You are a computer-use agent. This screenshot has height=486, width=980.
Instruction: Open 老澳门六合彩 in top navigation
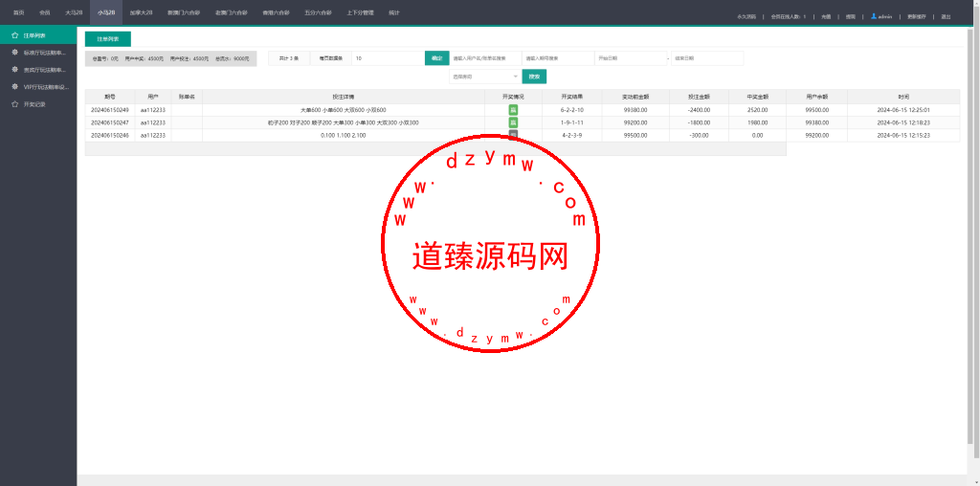(x=232, y=12)
